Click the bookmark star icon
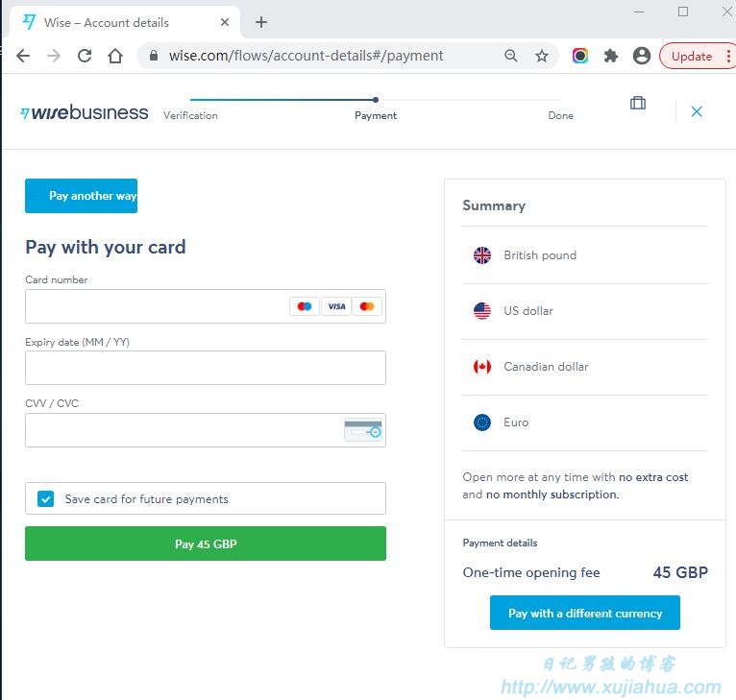 pos(542,56)
